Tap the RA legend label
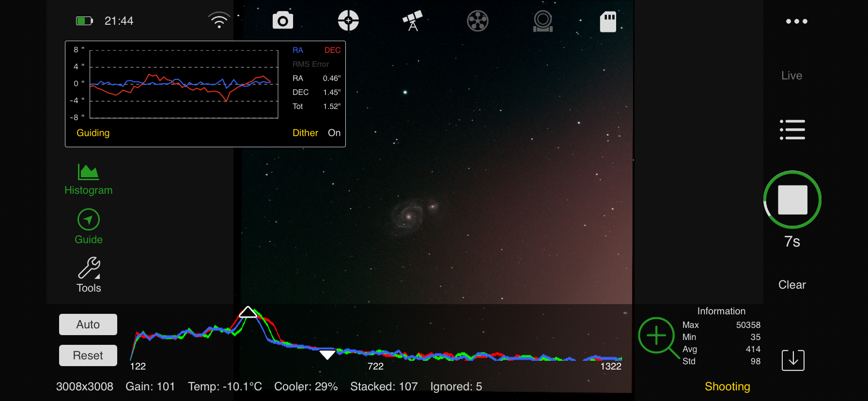This screenshot has width=868, height=401. pyautogui.click(x=298, y=50)
